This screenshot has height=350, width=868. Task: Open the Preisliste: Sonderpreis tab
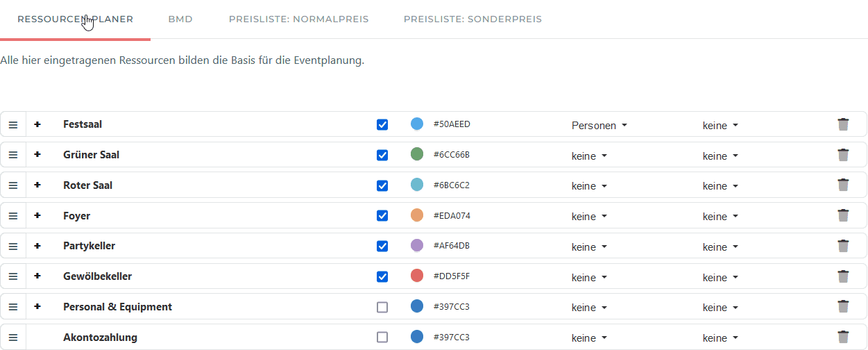pyautogui.click(x=473, y=19)
